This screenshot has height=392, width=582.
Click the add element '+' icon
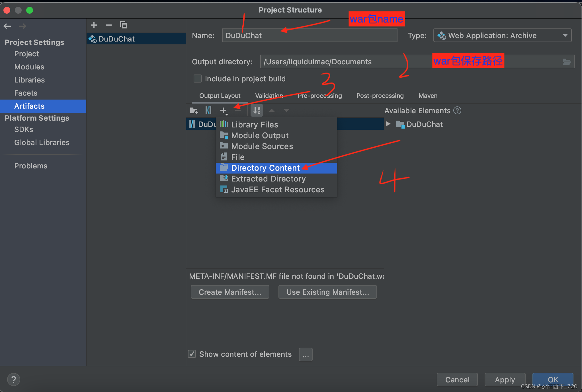(x=224, y=110)
